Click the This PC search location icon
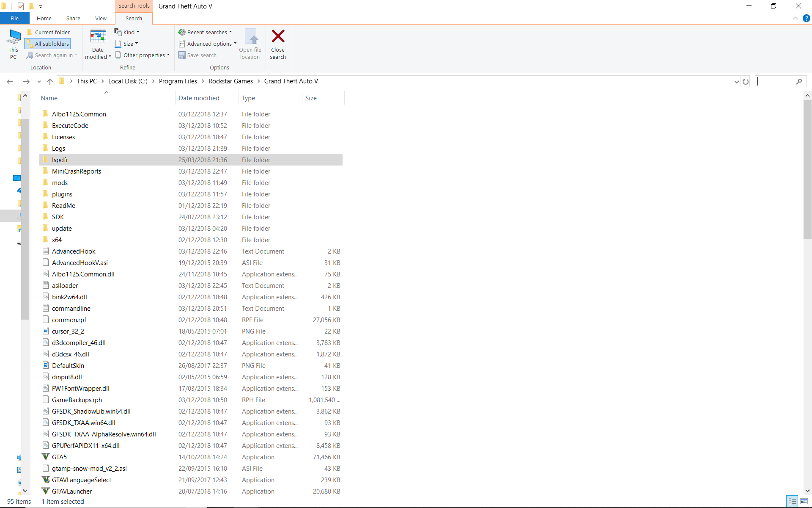Viewport: 812px width, 508px height. pos(13,37)
